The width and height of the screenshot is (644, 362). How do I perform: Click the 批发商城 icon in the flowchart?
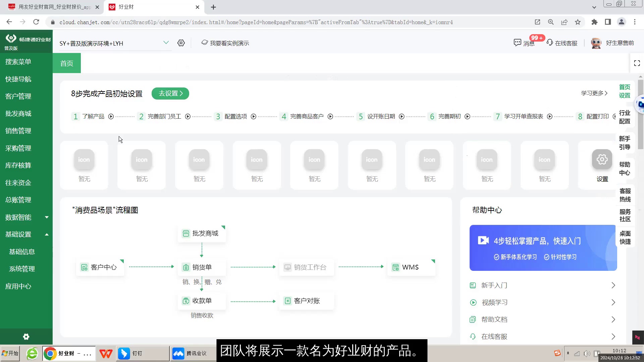[186, 233]
